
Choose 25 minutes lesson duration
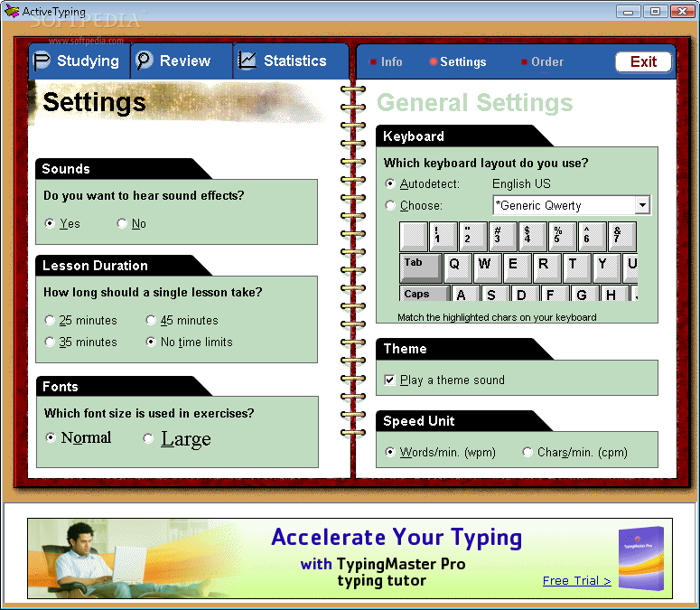pos(80,320)
